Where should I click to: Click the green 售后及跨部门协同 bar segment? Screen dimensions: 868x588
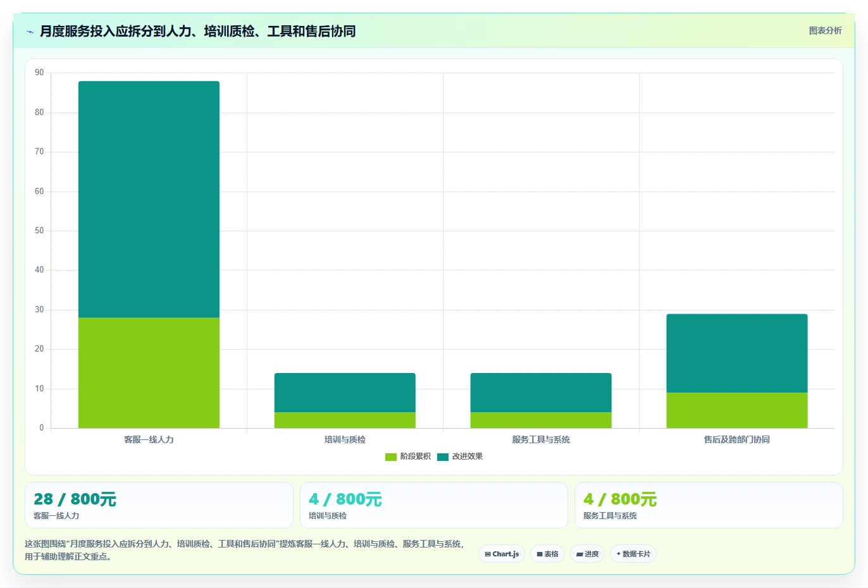pos(737,410)
